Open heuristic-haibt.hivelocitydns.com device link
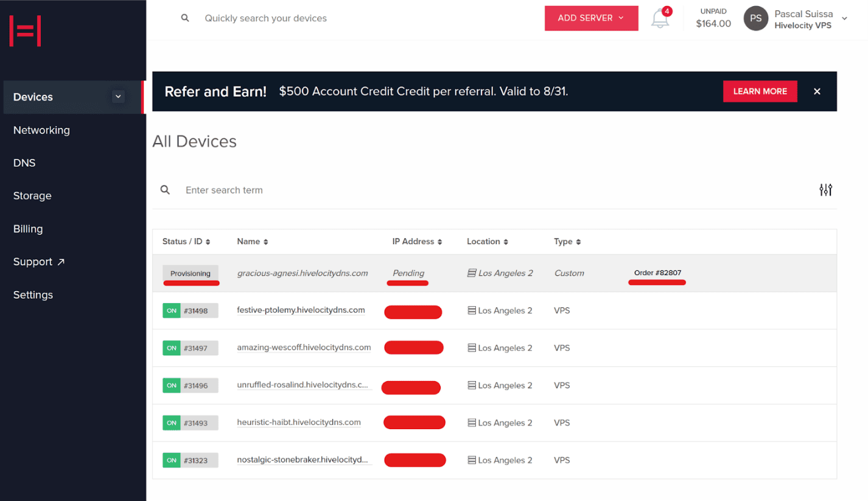 299,422
